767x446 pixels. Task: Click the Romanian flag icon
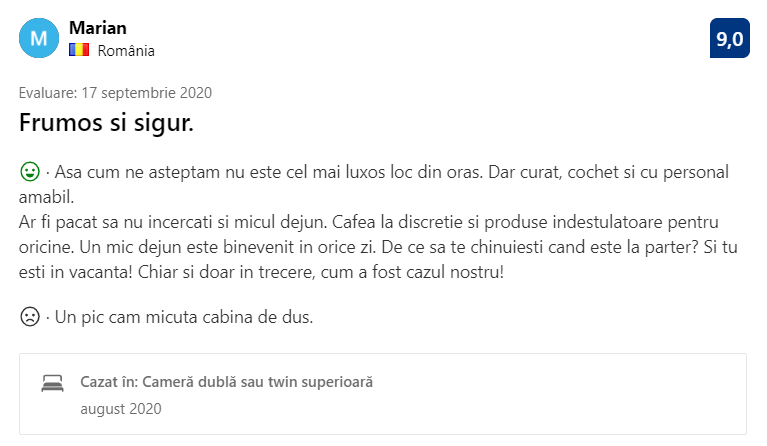(x=79, y=50)
